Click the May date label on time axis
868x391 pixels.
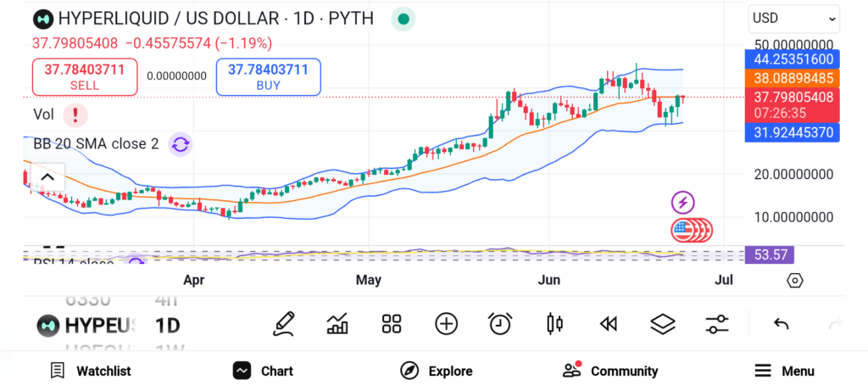[369, 280]
